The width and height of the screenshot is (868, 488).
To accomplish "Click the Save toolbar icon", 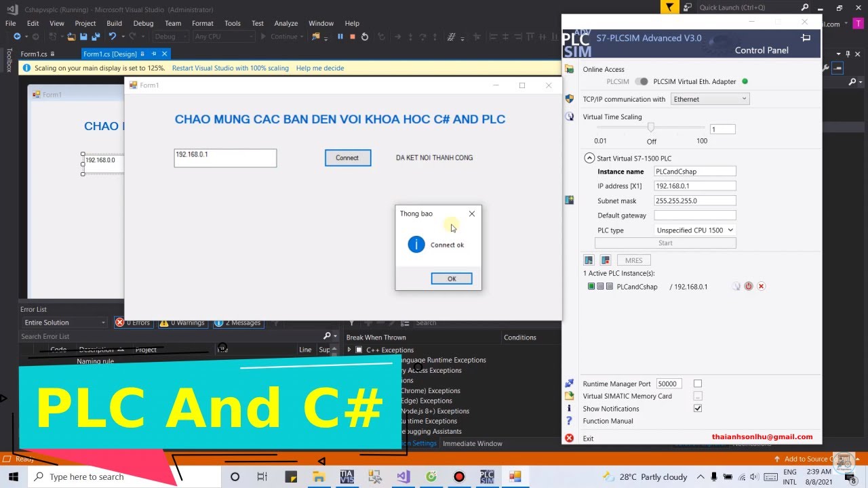I will click(83, 37).
